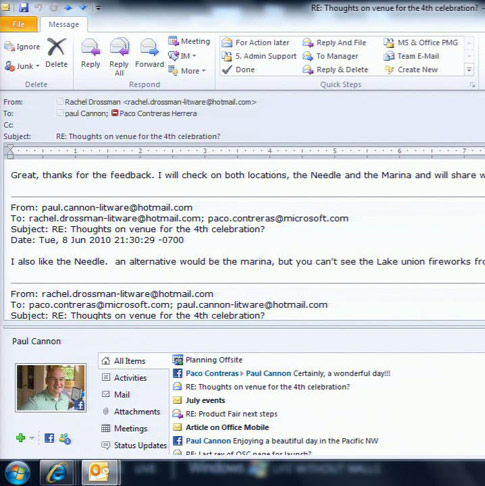
Task: Apply the To Manager quick step
Action: click(330, 56)
